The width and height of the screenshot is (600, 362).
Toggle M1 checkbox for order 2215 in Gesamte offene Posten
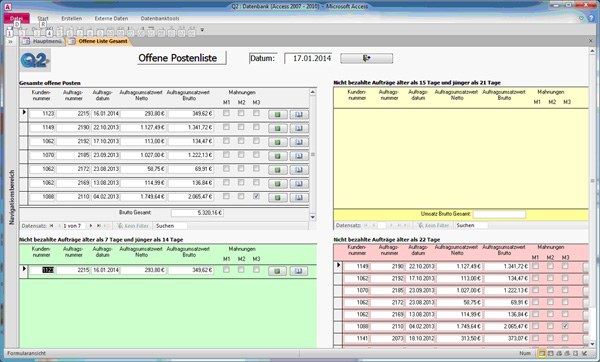[x=227, y=113]
